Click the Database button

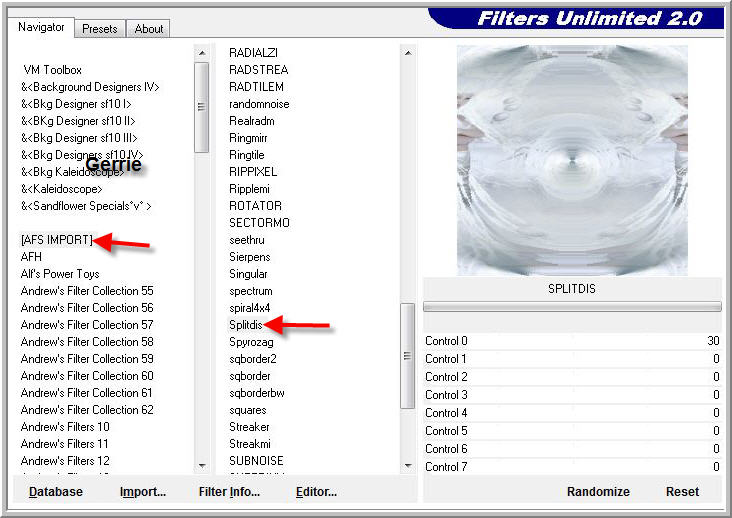56,492
